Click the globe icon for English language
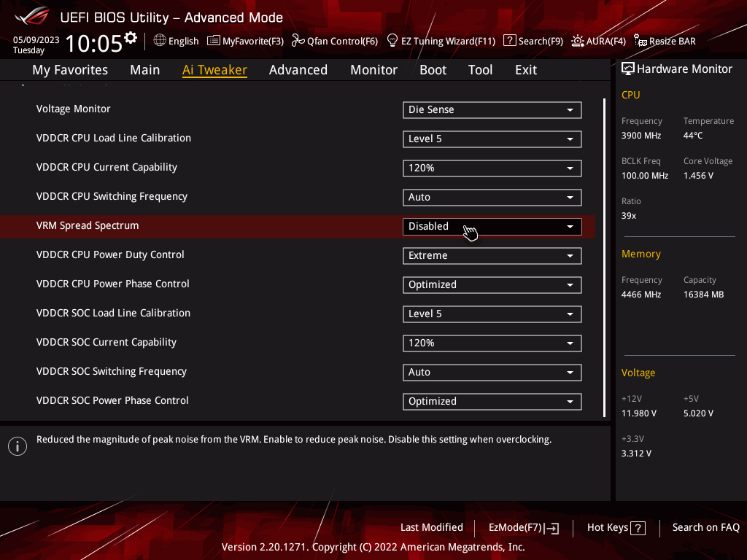The image size is (747, 560). click(160, 41)
